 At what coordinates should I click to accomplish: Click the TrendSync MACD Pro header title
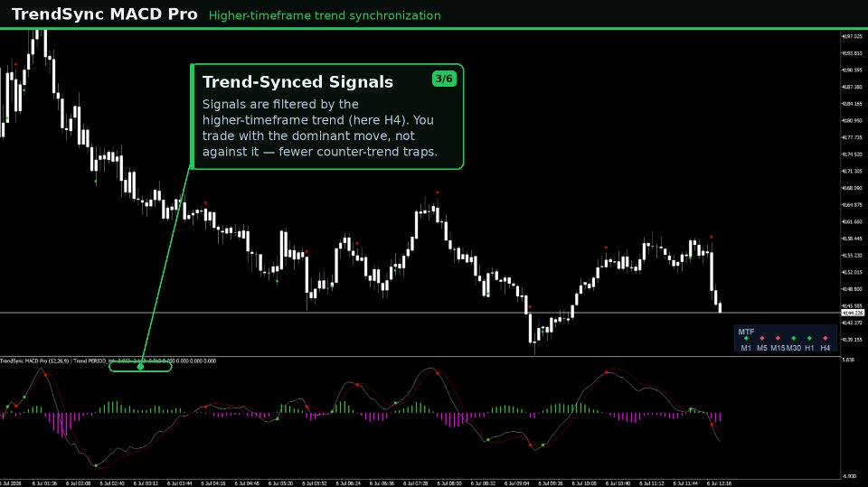(x=105, y=14)
